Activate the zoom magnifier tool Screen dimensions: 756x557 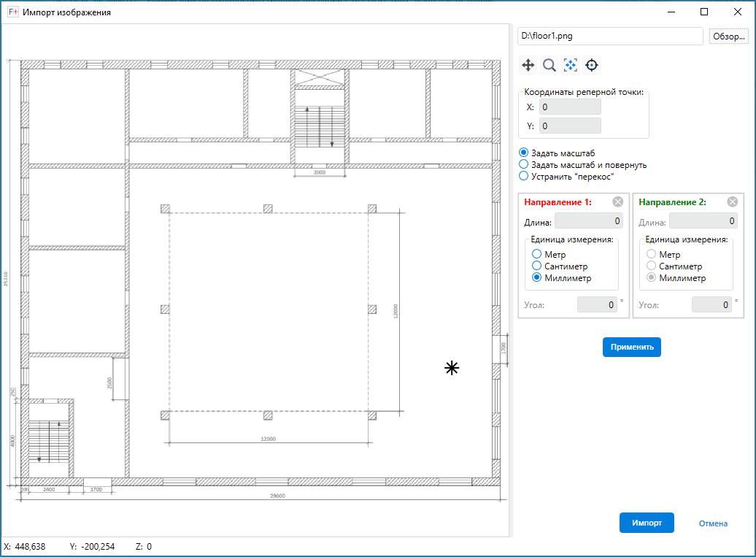tap(549, 65)
